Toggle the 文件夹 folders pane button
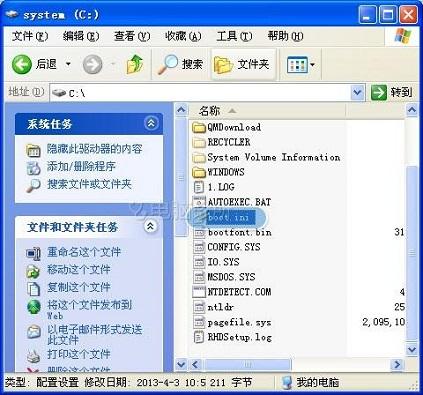The height and width of the screenshot is (395, 423). [x=243, y=64]
